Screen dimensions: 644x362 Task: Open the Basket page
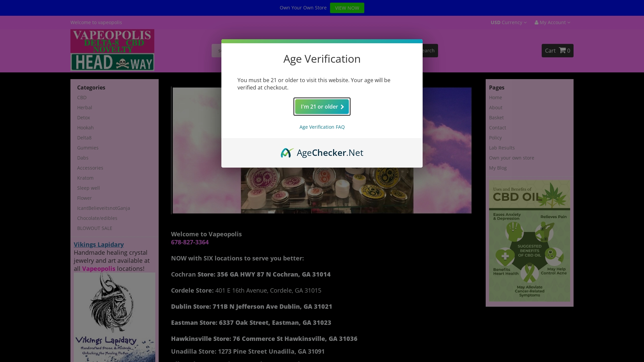click(x=496, y=118)
